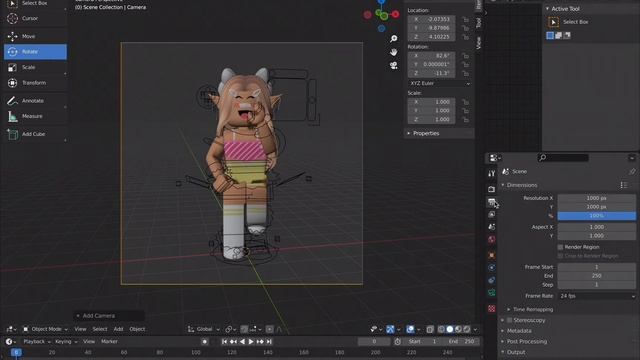Screen dimensions: 640x360
Task: Click the red X axis on navigation gizmo
Action: click(x=395, y=15)
